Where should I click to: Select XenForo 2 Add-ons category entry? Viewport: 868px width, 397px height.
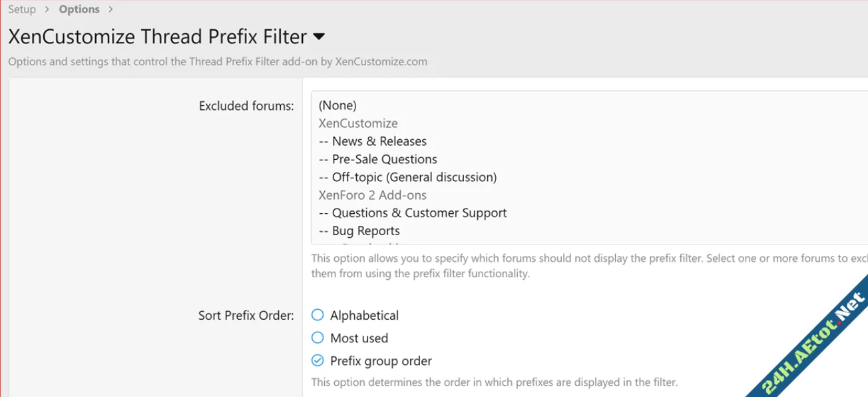click(372, 195)
